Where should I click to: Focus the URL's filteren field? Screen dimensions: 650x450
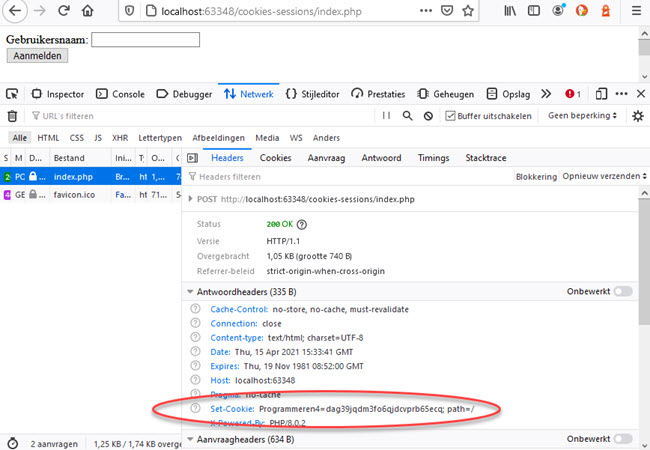coord(203,116)
